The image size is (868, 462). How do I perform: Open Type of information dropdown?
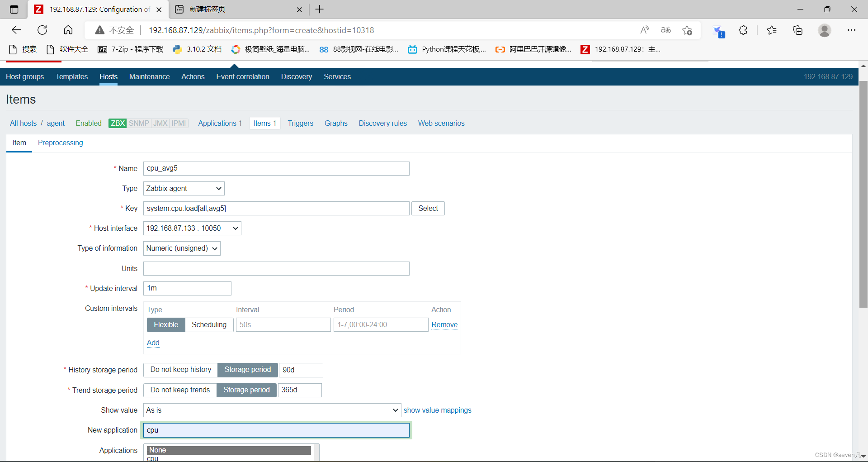[x=182, y=248]
